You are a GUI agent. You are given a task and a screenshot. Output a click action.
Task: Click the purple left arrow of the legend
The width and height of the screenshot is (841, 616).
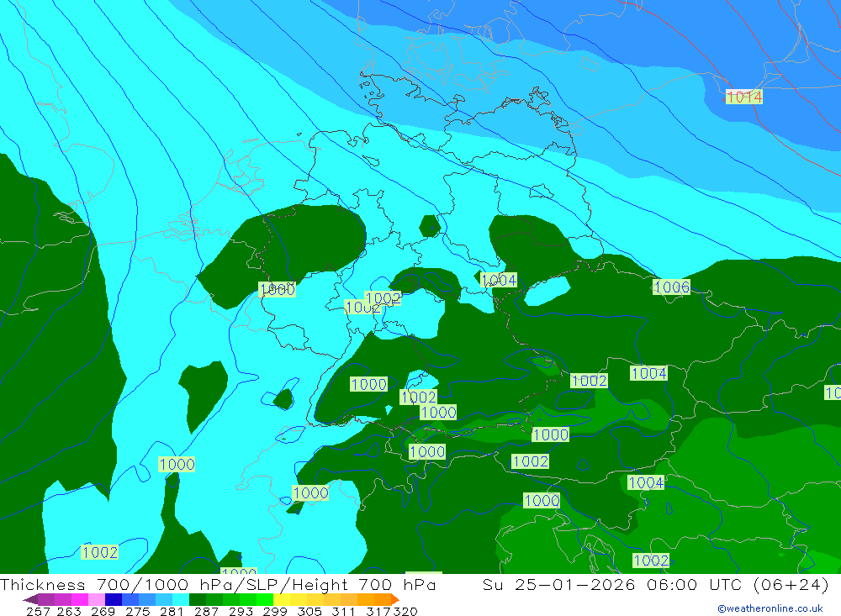coord(30,599)
